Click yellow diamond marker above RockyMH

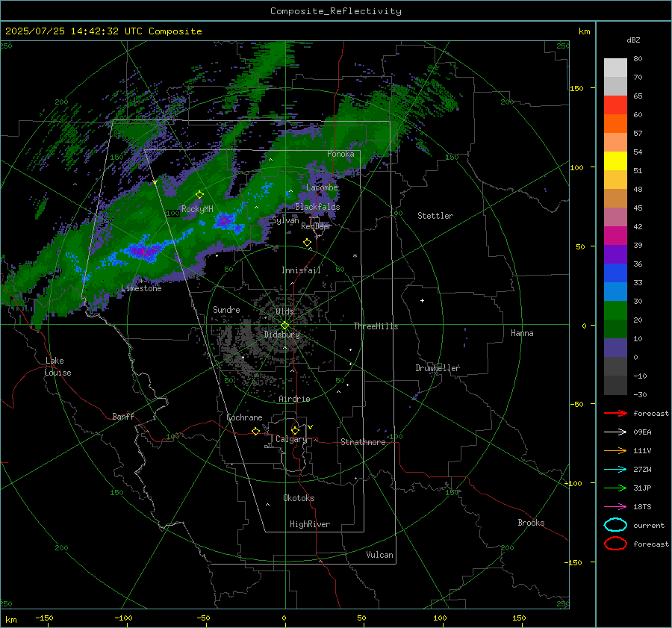pyautogui.click(x=199, y=195)
